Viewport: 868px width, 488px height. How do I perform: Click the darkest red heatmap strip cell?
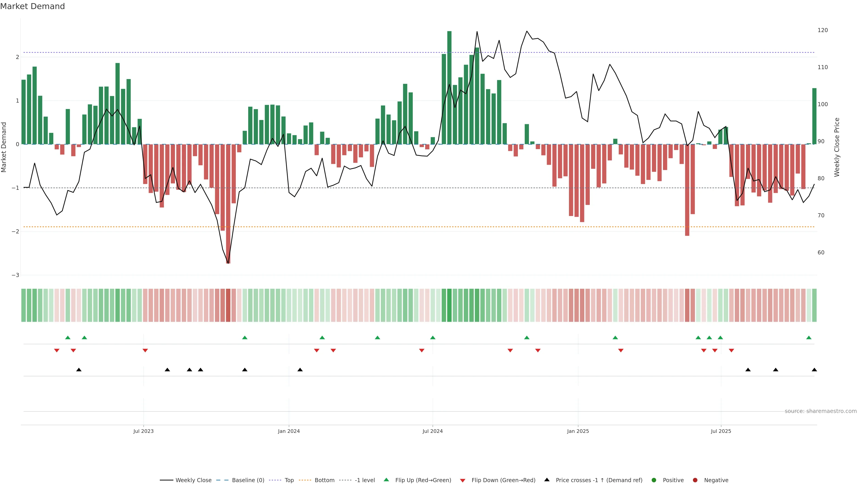tap(228, 305)
